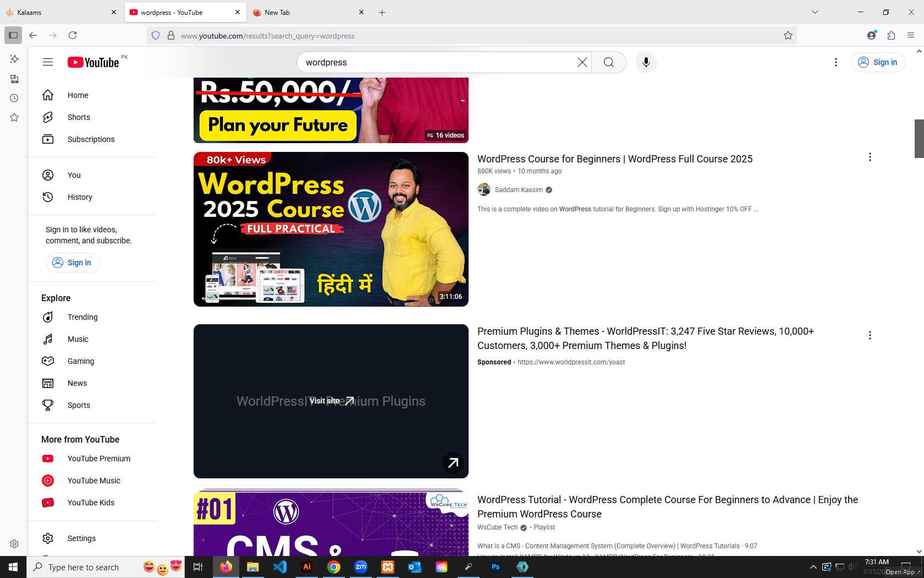
Task: Open browser sidebar AI chatbot sparkle icon
Action: 14,59
